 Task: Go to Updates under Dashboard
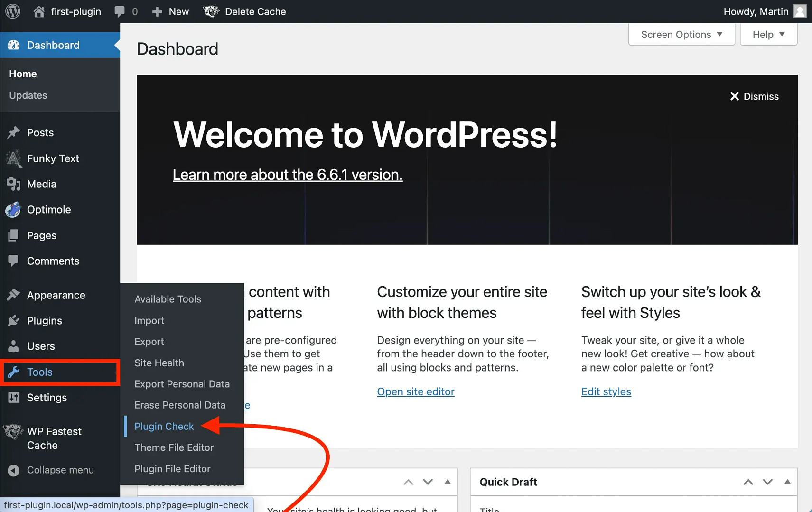click(x=28, y=95)
